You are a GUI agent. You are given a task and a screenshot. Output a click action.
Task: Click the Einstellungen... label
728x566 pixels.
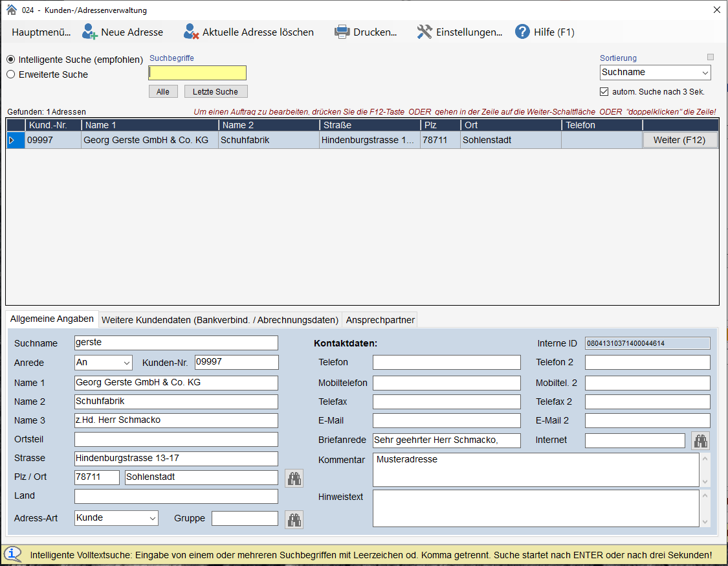(469, 32)
